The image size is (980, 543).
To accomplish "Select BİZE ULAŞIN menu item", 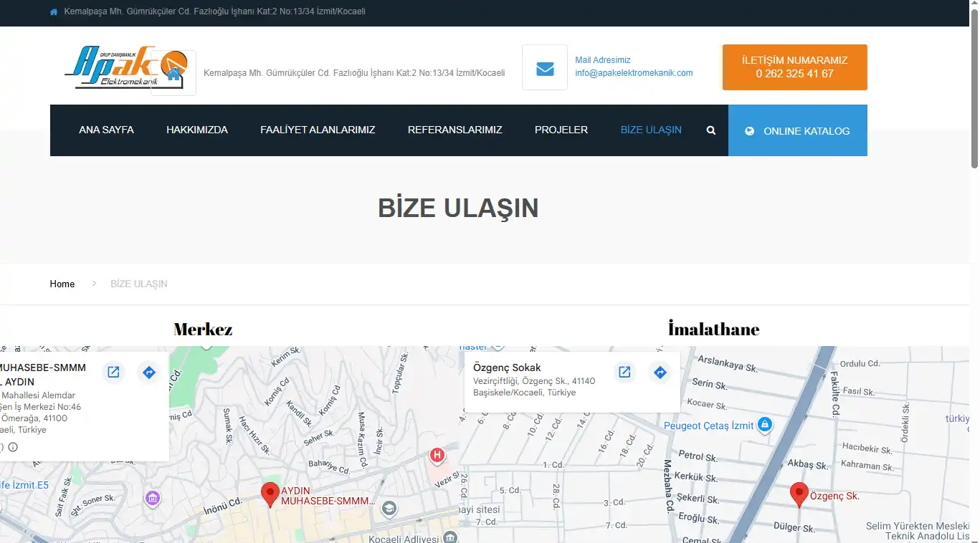I will [651, 130].
